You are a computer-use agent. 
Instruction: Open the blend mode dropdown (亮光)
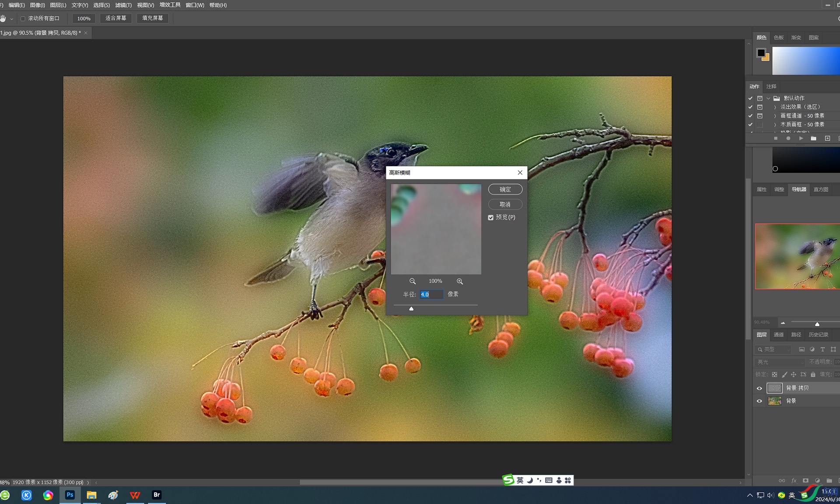click(x=780, y=362)
